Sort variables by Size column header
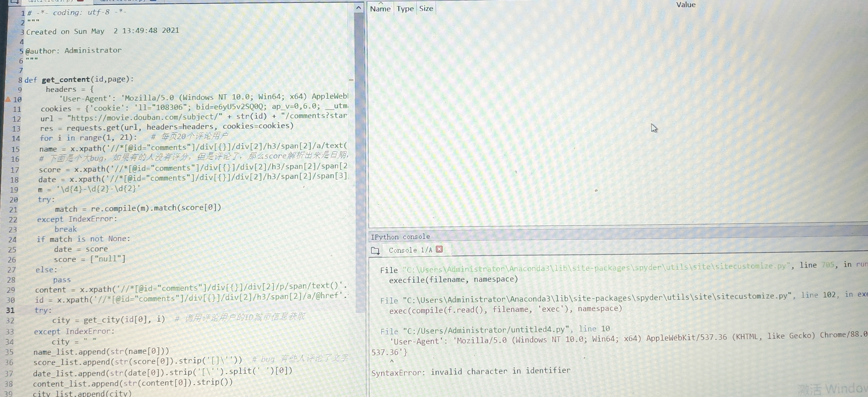 point(426,9)
